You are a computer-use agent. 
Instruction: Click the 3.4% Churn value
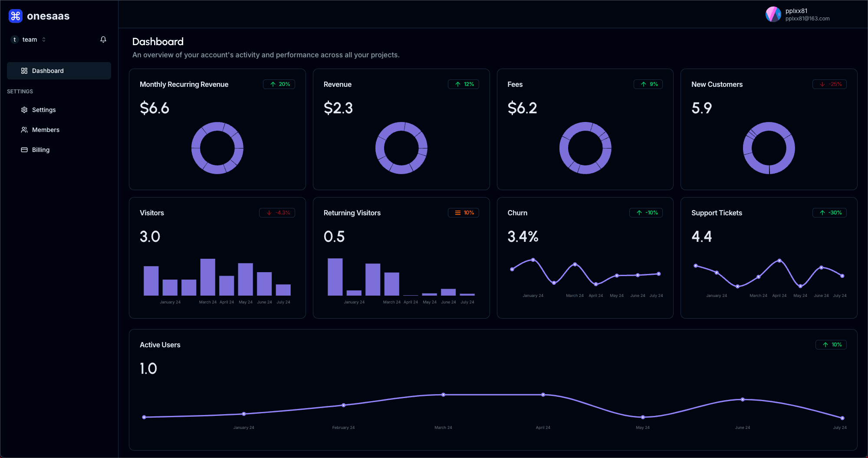(x=523, y=237)
